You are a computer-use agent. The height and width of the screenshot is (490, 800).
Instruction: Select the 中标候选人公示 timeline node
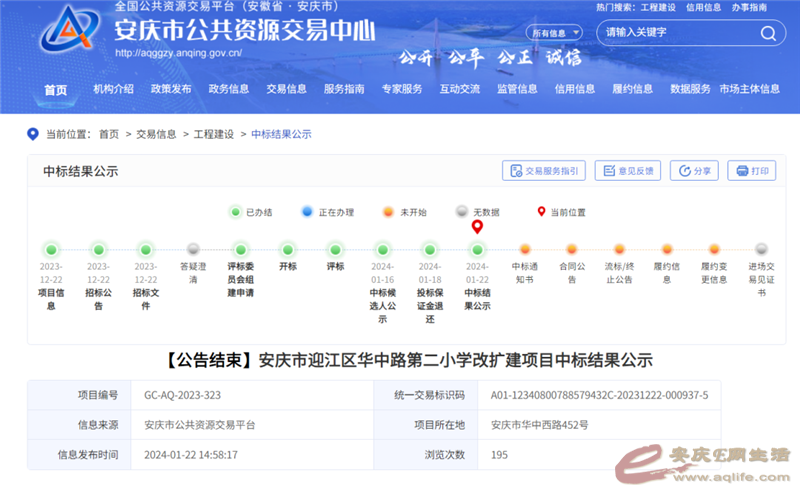(382, 250)
